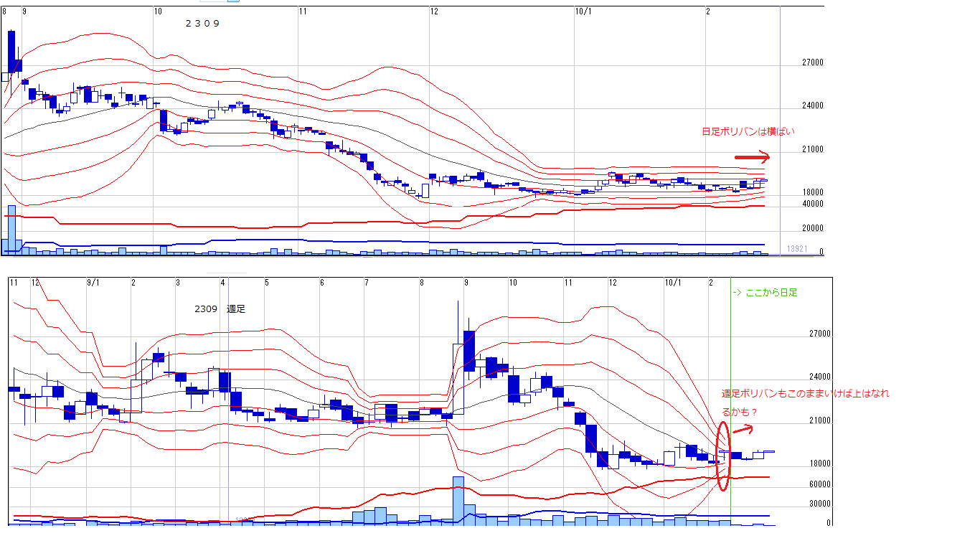The height and width of the screenshot is (551, 980).
Task: Click the "2309 週足" label in the lower chart
Action: pos(220,309)
